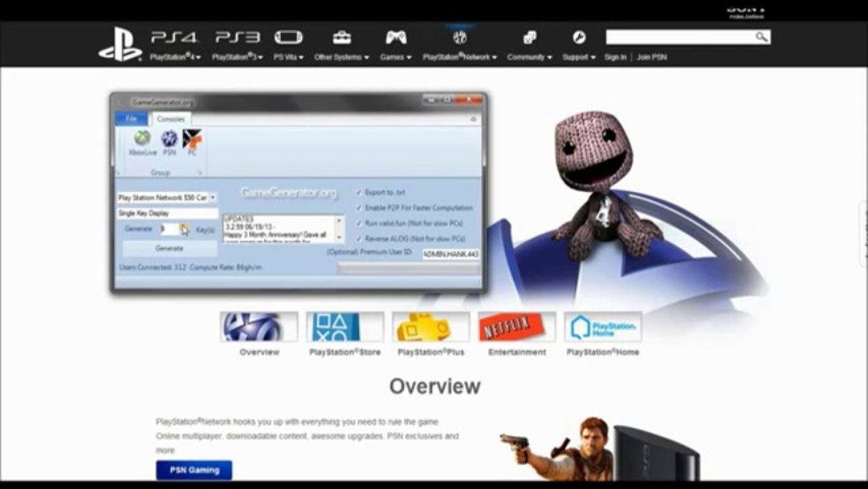Screen dimensions: 868x489
Task: Click the Games controller icon
Action: pos(396,37)
